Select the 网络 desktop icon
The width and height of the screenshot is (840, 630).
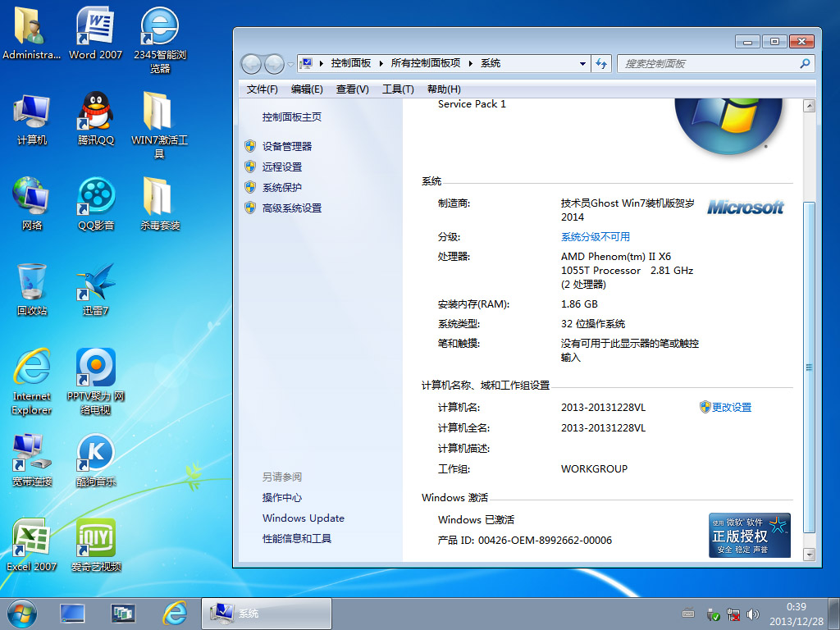pyautogui.click(x=32, y=204)
